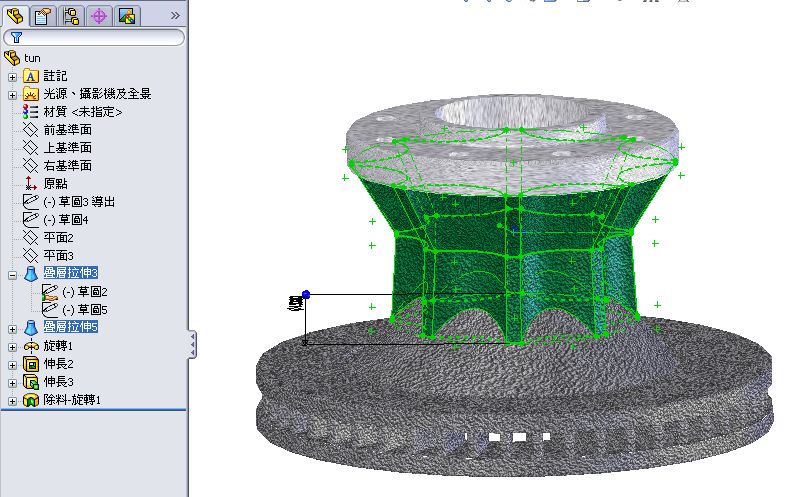Select the 除料-旋轉1 cut-revolve icon
The height and width of the screenshot is (497, 803).
coord(31,400)
